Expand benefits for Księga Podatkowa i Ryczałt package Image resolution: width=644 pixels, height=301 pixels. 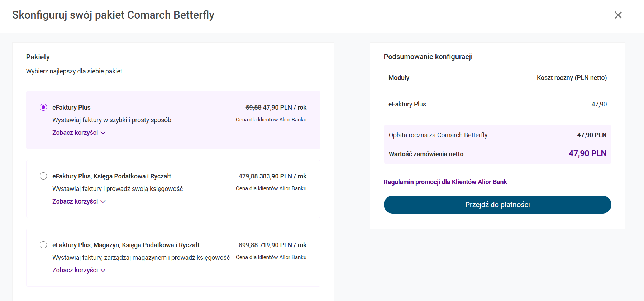[x=75, y=201]
